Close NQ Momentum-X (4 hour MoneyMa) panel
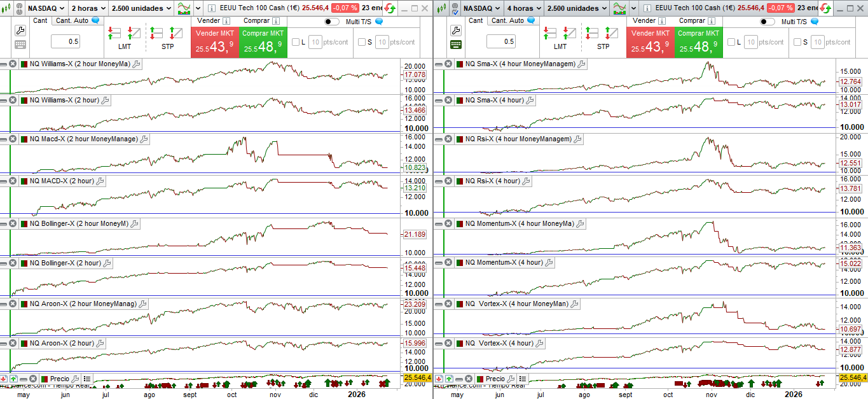The height and width of the screenshot is (399, 868). 448,223
